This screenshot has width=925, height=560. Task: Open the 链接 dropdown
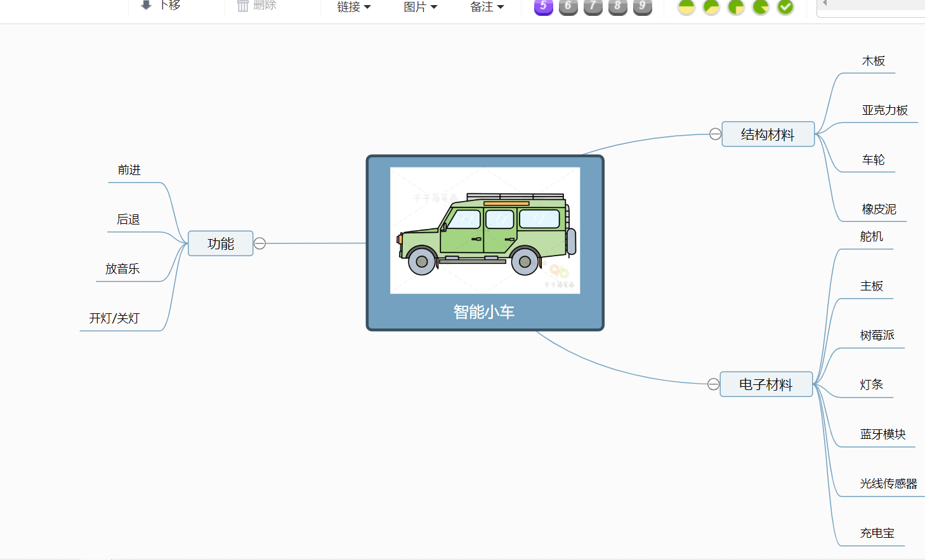coord(354,7)
